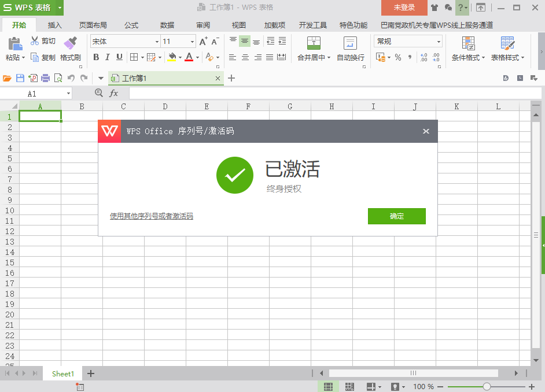Expand the paste options arrow
545x392 pixels.
24,58
